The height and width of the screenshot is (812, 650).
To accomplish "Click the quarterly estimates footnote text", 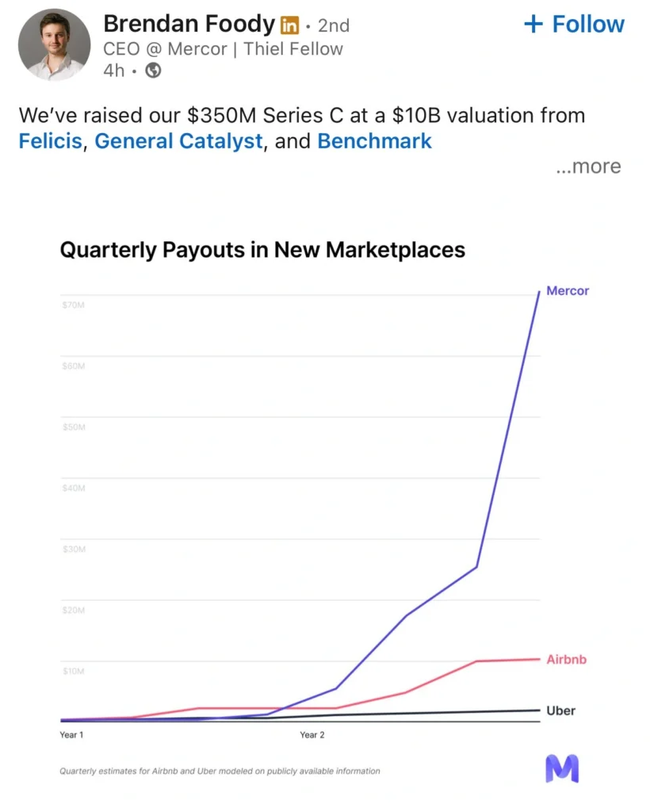I will [220, 770].
